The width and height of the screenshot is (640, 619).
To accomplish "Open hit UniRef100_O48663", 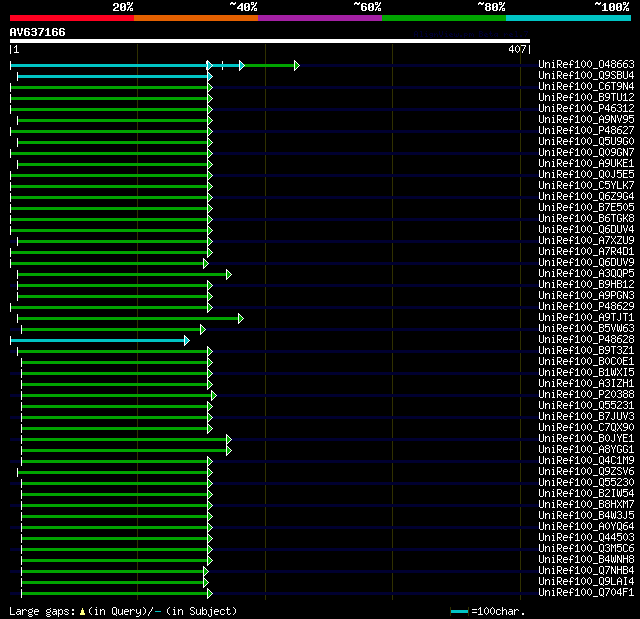I will pos(586,64).
